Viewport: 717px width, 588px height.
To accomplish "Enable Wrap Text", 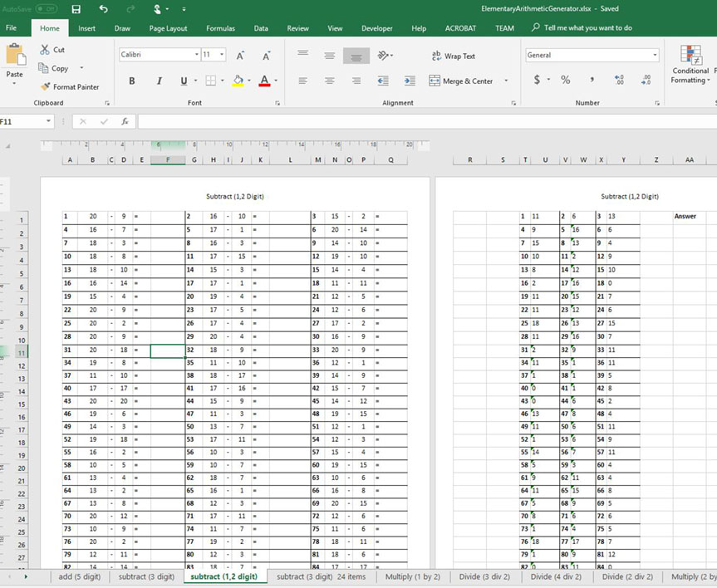I will 454,56.
